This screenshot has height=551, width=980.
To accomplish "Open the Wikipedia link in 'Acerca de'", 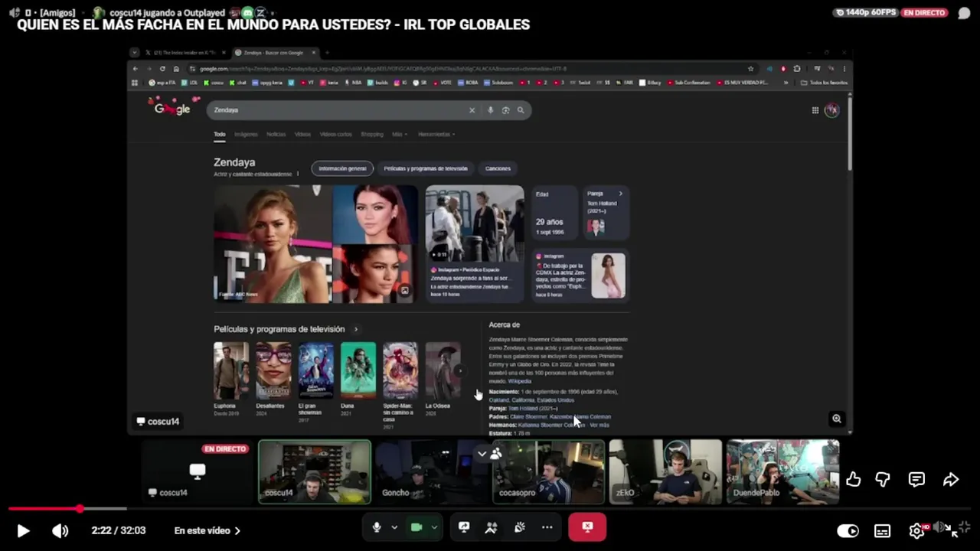I will click(519, 381).
